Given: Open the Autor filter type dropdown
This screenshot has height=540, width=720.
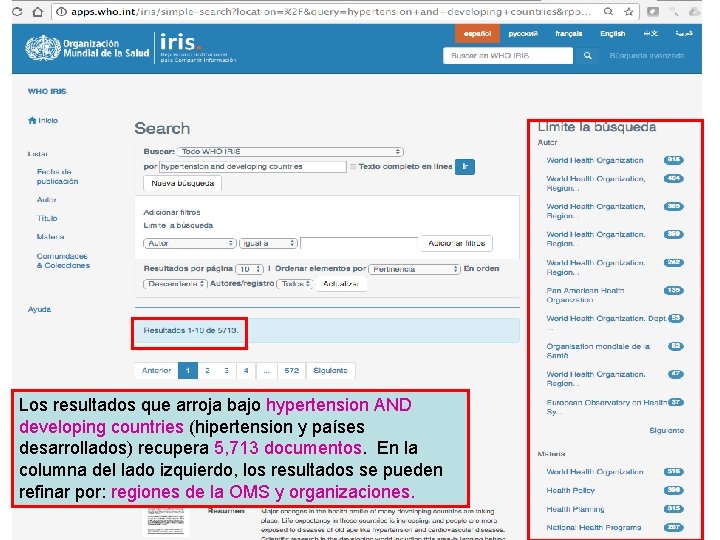Looking at the screenshot, I should [x=190, y=243].
